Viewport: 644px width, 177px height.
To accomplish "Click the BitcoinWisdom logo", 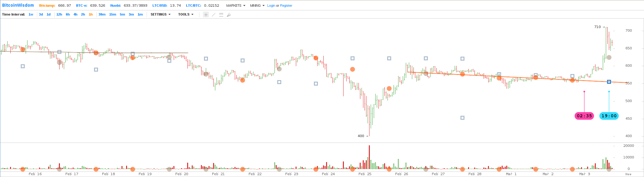I will [x=18, y=5].
